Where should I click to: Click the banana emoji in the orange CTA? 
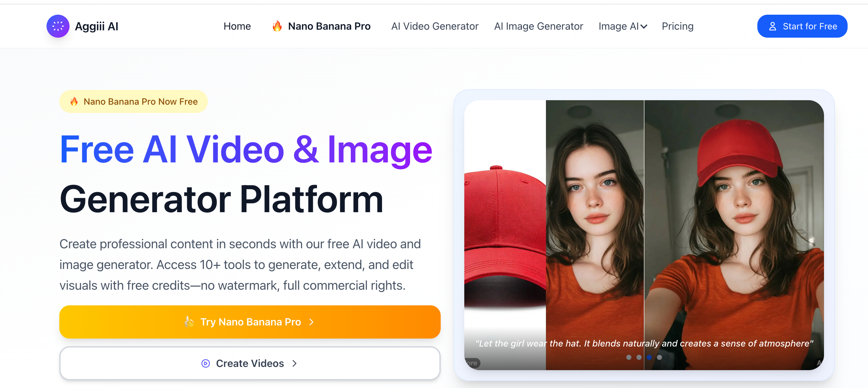190,322
